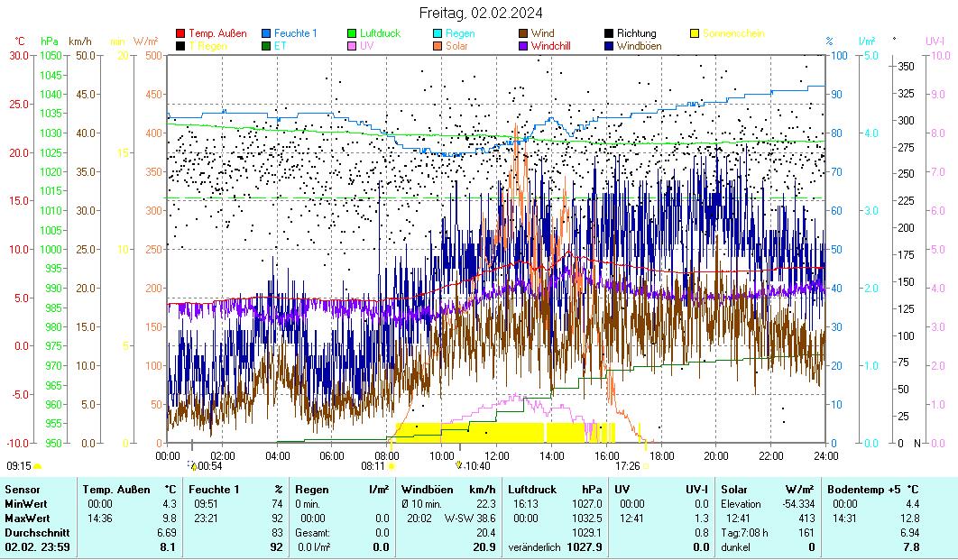Click the brown Wind legend swatch

pyautogui.click(x=522, y=33)
